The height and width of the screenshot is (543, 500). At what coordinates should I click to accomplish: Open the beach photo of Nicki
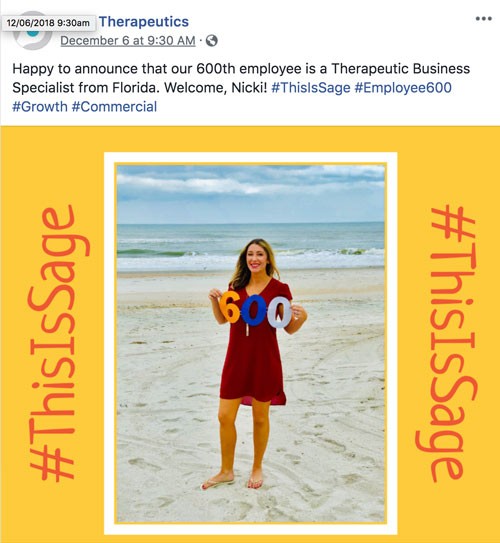[x=251, y=344]
